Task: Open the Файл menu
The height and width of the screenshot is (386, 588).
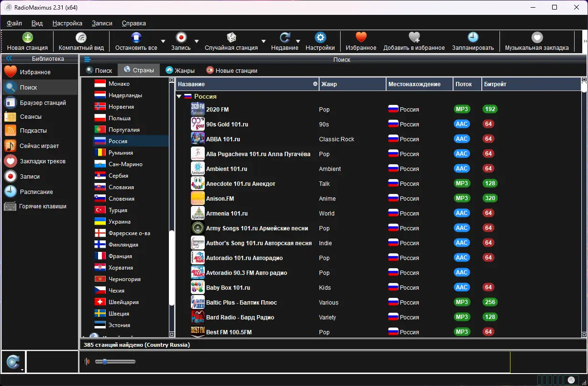Action: (14, 23)
